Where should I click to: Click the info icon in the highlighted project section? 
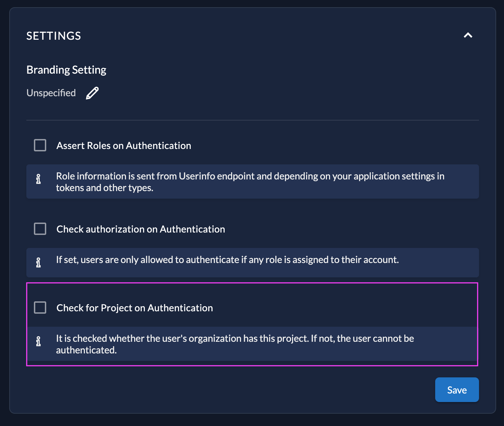(x=39, y=341)
